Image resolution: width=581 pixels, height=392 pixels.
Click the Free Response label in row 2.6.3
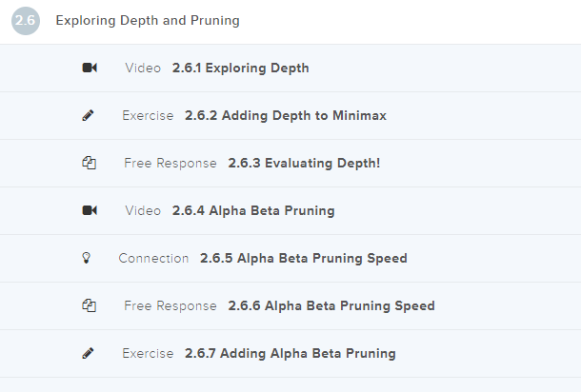[170, 164]
